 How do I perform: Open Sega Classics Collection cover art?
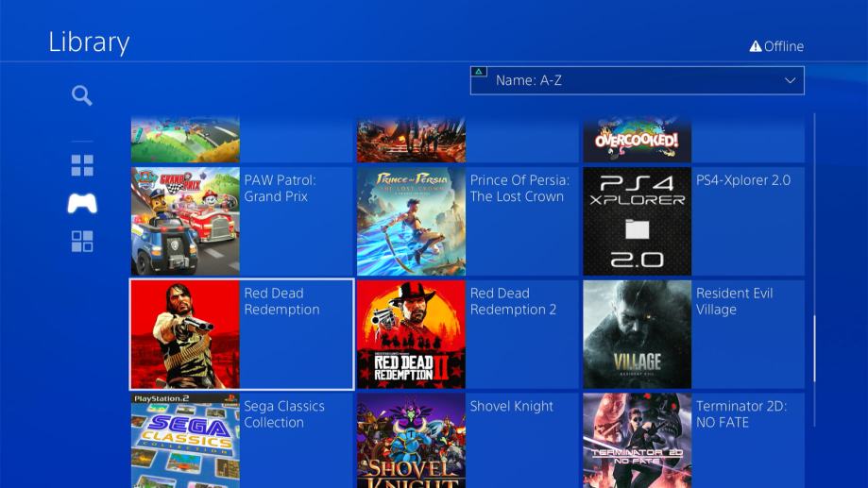tap(185, 441)
